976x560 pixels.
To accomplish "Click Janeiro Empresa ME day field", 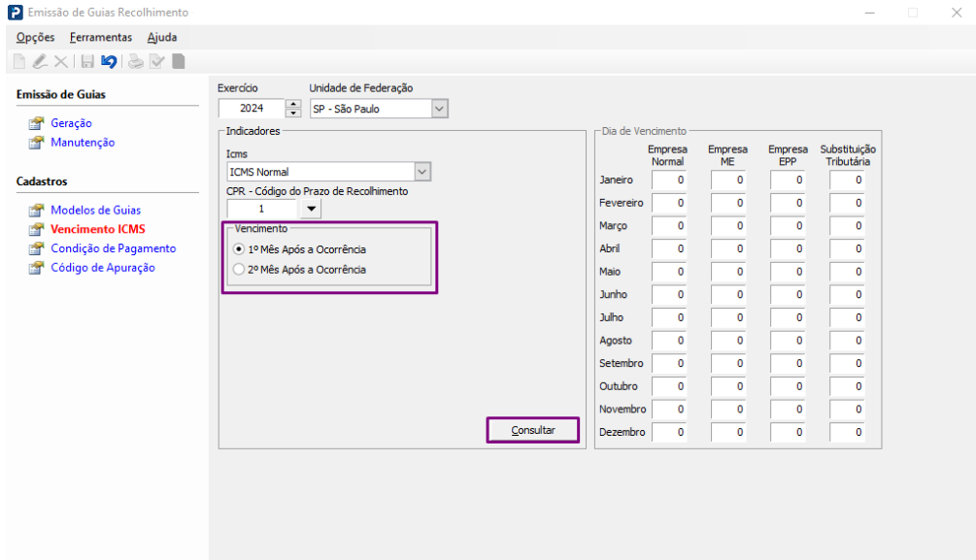I will [728, 180].
